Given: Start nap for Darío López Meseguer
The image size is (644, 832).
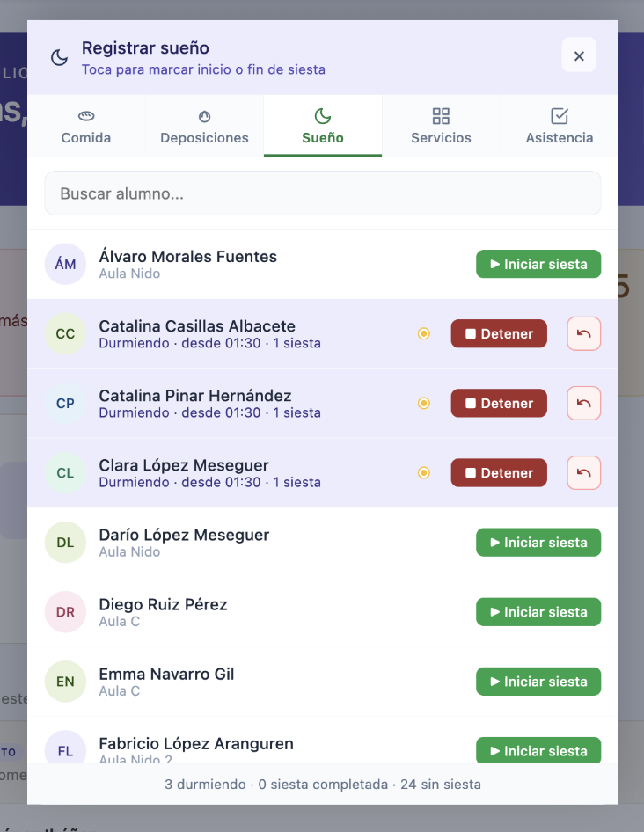Looking at the screenshot, I should 538,543.
